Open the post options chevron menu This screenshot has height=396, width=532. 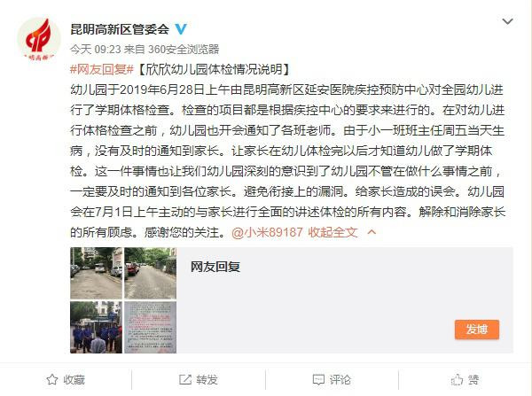click(507, 21)
